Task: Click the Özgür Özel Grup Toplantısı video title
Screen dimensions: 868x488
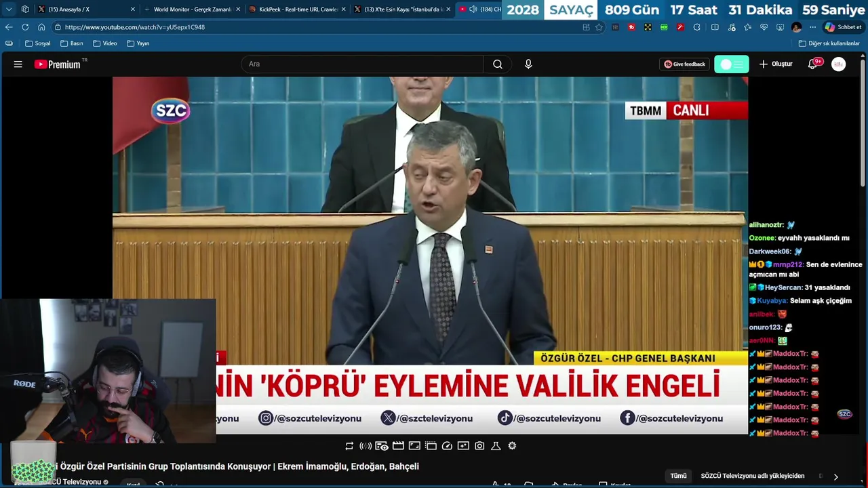Action: tap(239, 466)
